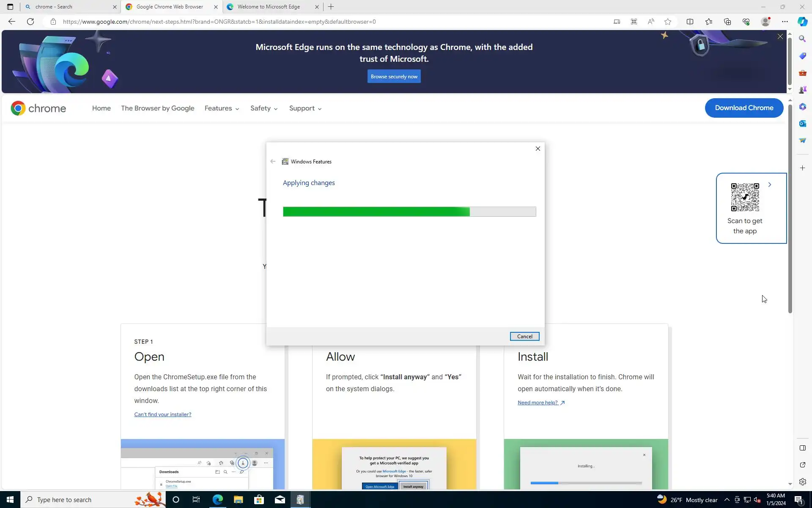Open Edge split screen icon

690,22
